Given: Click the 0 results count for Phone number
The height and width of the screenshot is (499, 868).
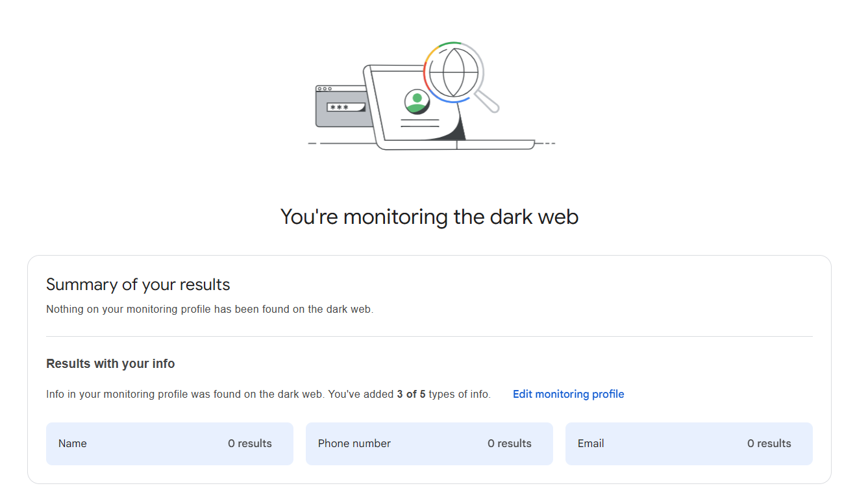Looking at the screenshot, I should point(509,444).
